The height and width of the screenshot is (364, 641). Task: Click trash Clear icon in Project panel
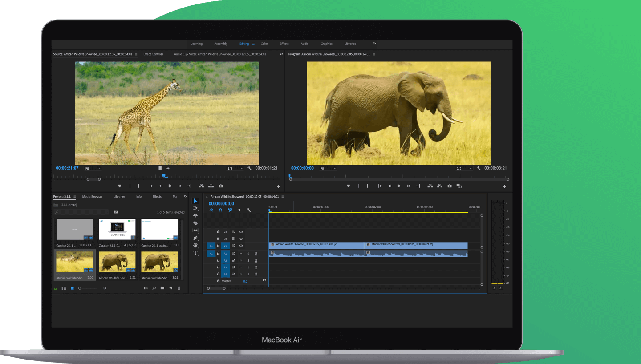pyautogui.click(x=179, y=288)
